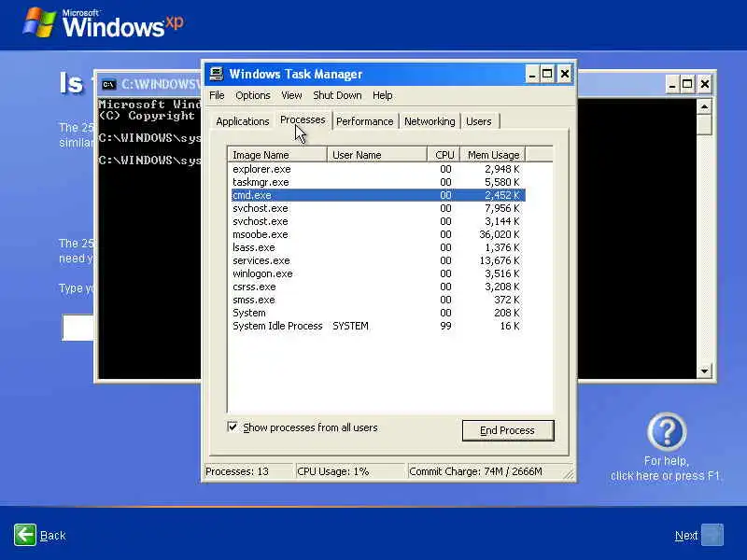Viewport: 747px width, 560px height.
Task: Select the taskmgr.exe process row
Action: (378, 182)
